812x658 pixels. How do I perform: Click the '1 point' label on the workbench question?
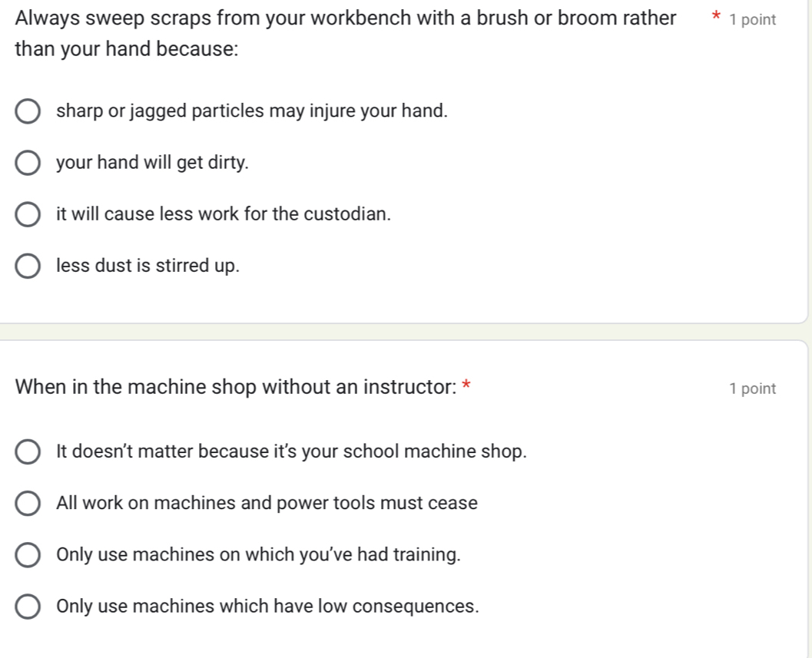[753, 21]
